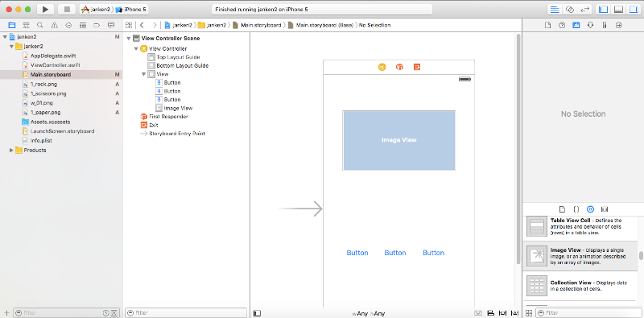Screen dimensions: 644x318
Task: Open the Code Snippet library
Action: pyautogui.click(x=576, y=209)
